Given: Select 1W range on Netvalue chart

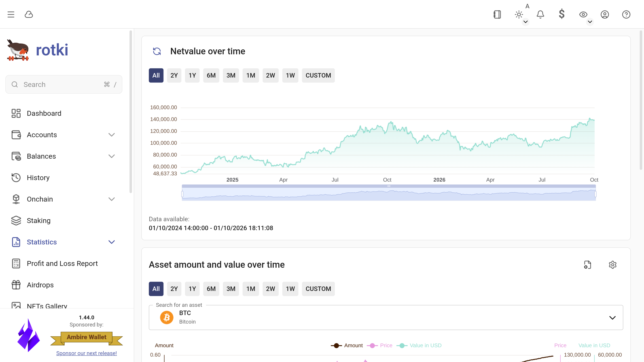Looking at the screenshot, I should (x=290, y=76).
